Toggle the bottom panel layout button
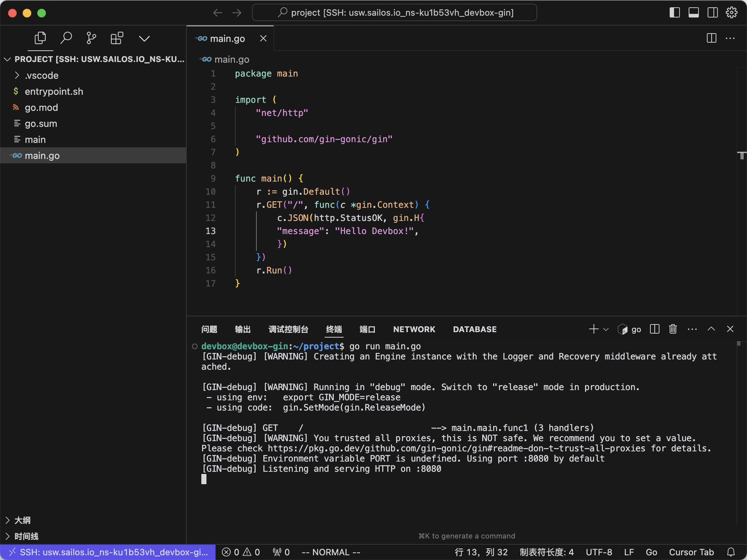 (694, 13)
